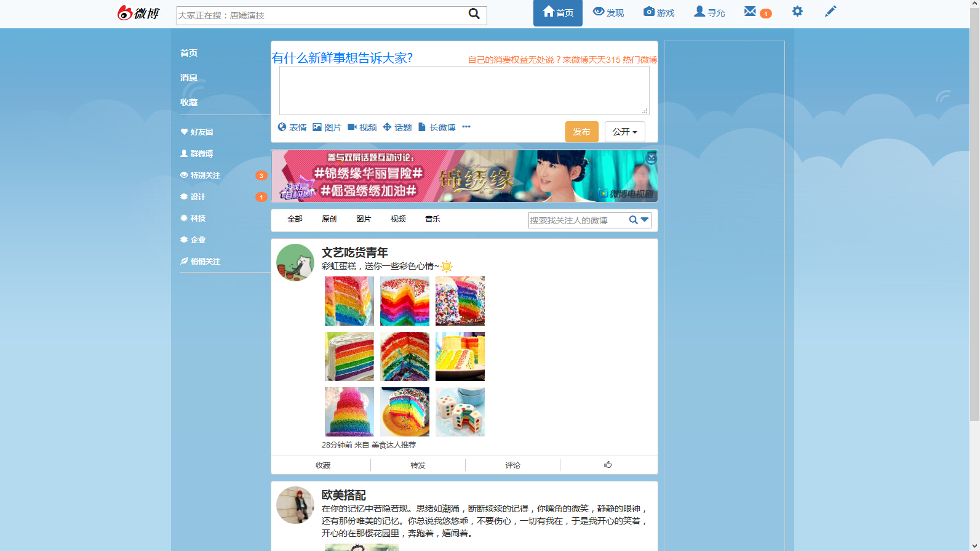980x551 pixels.
Task: Switch feed filter to 视频
Action: 398,219
